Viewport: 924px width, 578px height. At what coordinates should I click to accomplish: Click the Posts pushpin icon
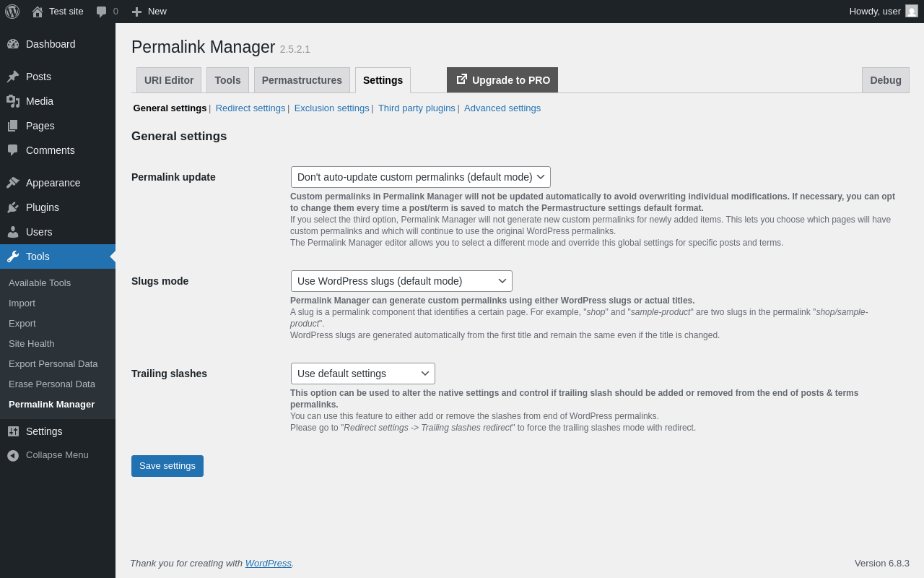[13, 77]
